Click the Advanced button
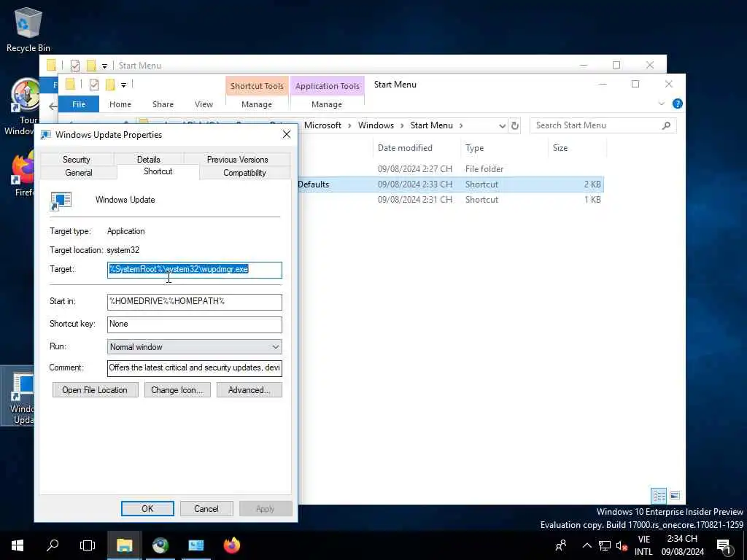Viewport: 747px width, 560px height. coord(249,390)
